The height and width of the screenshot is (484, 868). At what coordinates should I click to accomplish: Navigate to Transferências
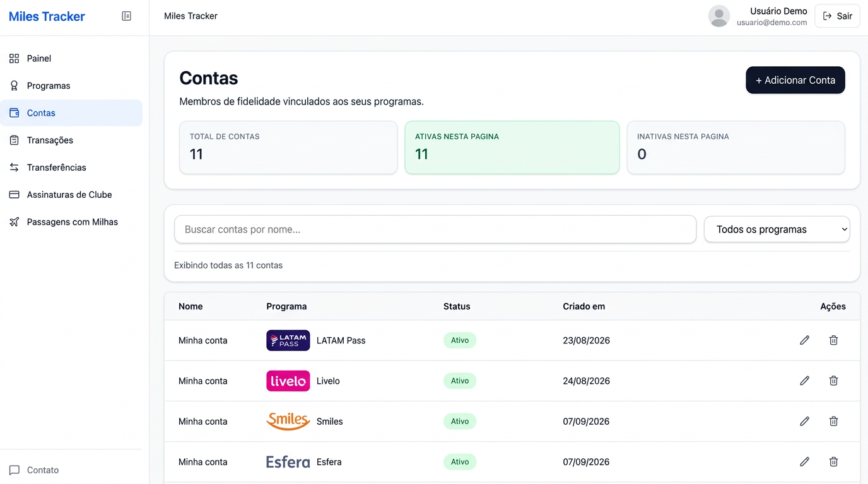71,168
